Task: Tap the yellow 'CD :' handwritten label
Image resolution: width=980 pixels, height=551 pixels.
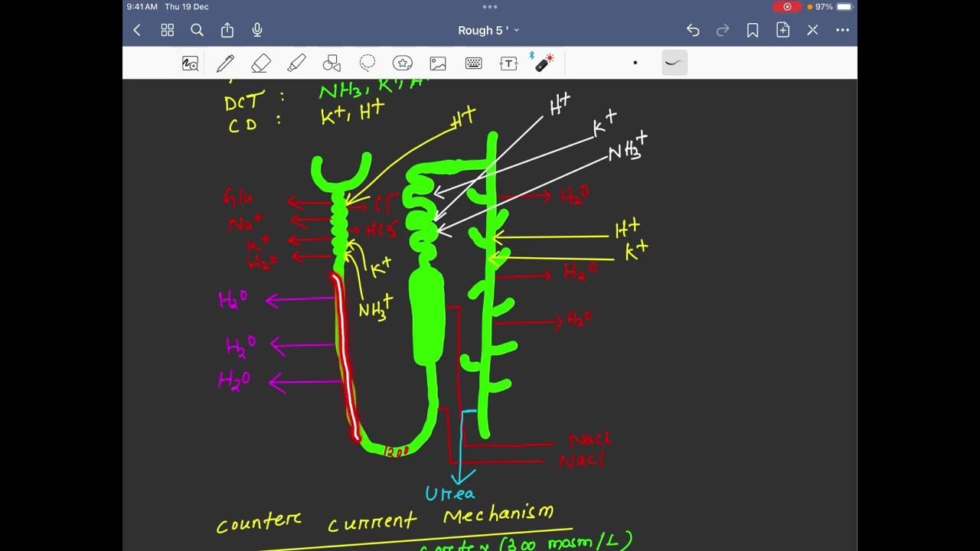Action: click(255, 122)
